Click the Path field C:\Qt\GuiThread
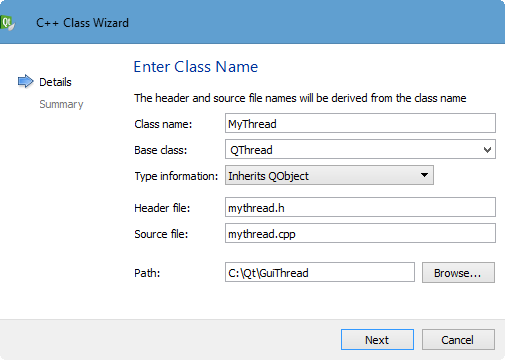 pyautogui.click(x=320, y=272)
